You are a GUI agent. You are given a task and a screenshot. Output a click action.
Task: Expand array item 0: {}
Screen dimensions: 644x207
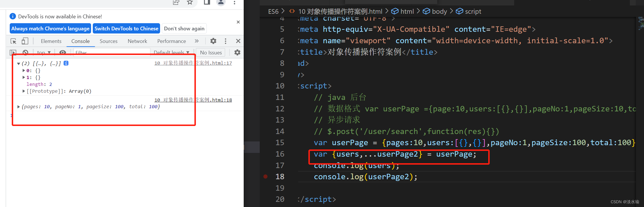pyautogui.click(x=24, y=70)
